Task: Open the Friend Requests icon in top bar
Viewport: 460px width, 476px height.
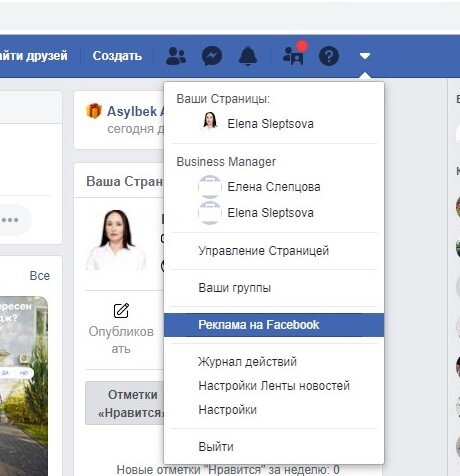Action: pos(176,56)
